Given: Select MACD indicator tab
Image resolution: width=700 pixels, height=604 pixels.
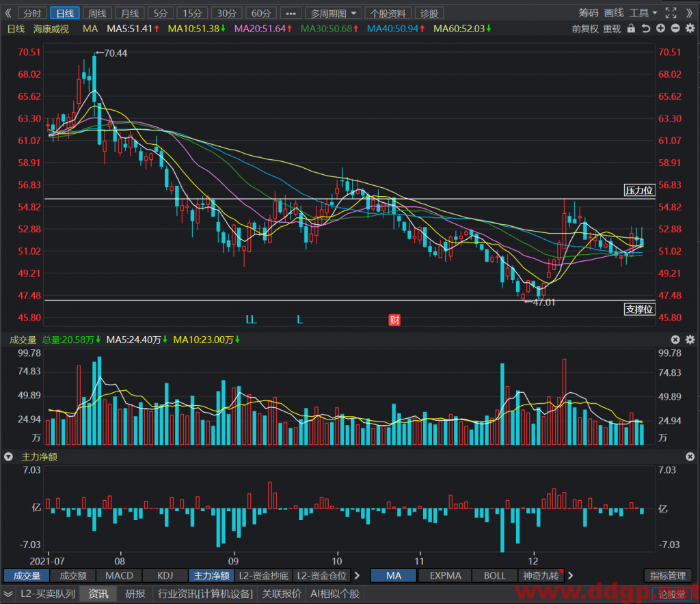Looking at the screenshot, I should (x=119, y=576).
